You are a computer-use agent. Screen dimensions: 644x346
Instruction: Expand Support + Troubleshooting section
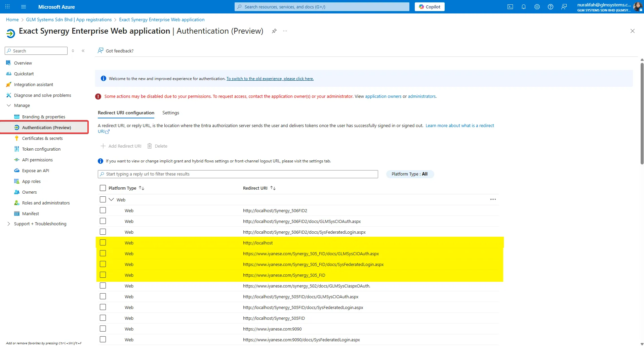9,224
